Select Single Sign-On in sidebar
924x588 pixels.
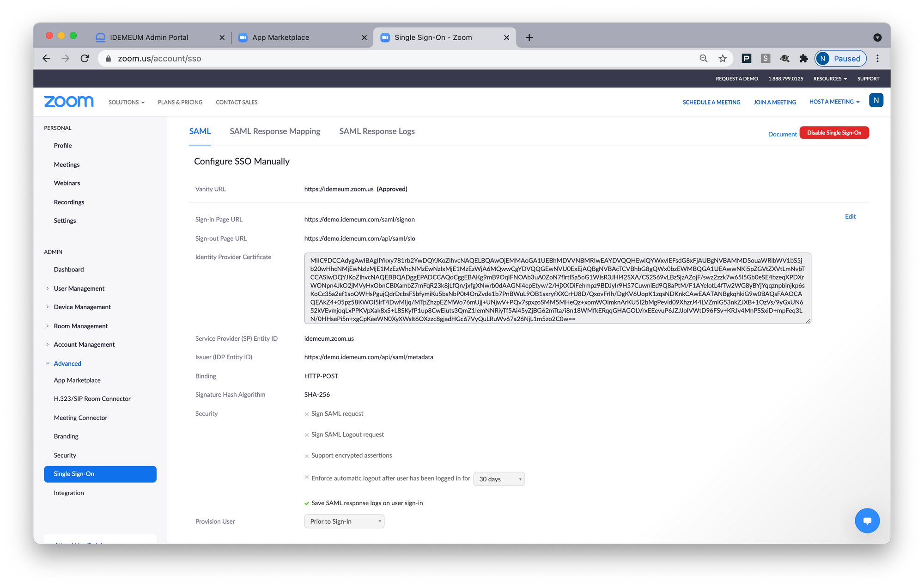coord(100,474)
